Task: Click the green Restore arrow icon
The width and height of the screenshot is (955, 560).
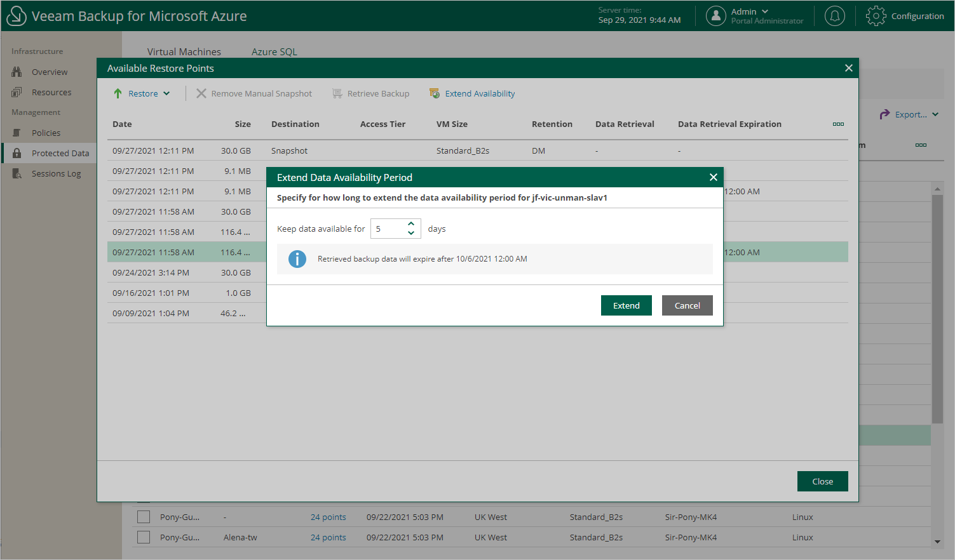Action: pyautogui.click(x=118, y=93)
